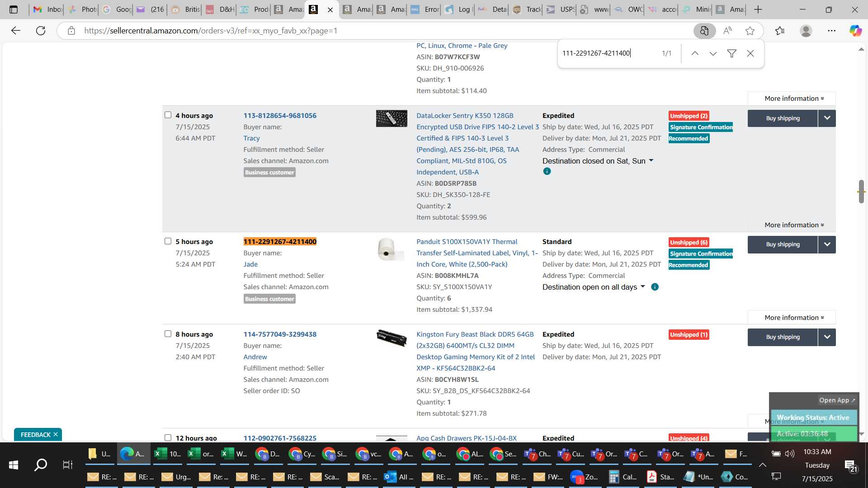Select checkbox for order 114-7577049-3299438

168,333
